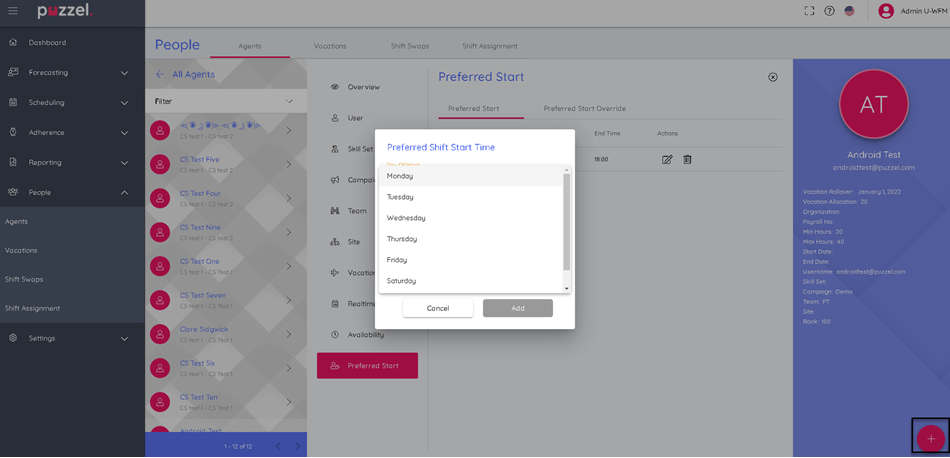Open the Preferred Start Override tab
Image resolution: width=950 pixels, height=458 pixels.
[584, 108]
